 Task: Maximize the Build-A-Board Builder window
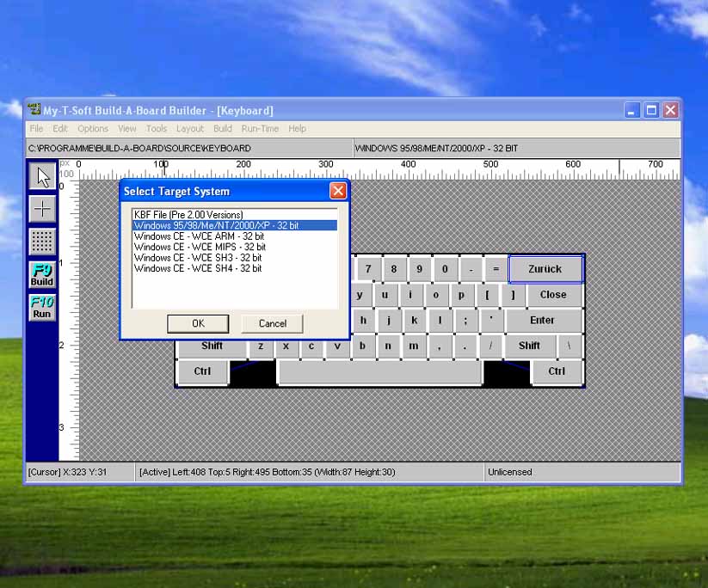point(651,110)
